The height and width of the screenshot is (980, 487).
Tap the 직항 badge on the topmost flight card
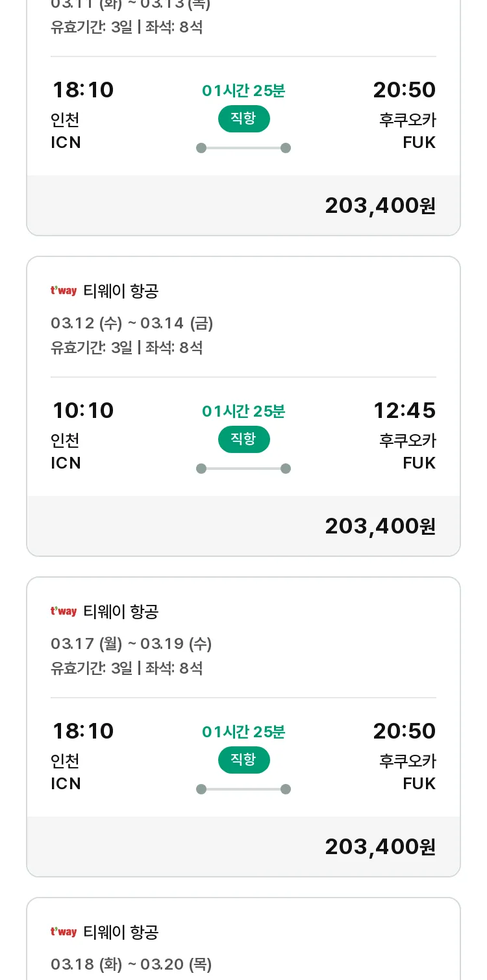243,119
